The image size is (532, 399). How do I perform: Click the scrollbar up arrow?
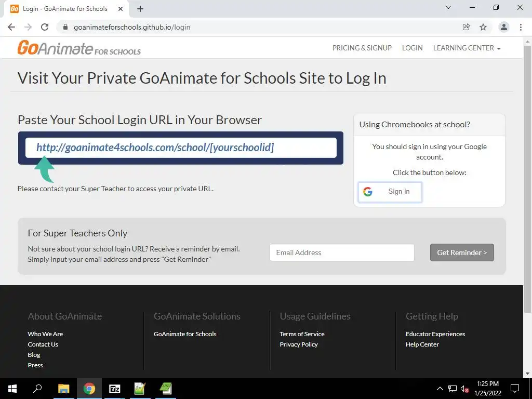[x=527, y=42]
